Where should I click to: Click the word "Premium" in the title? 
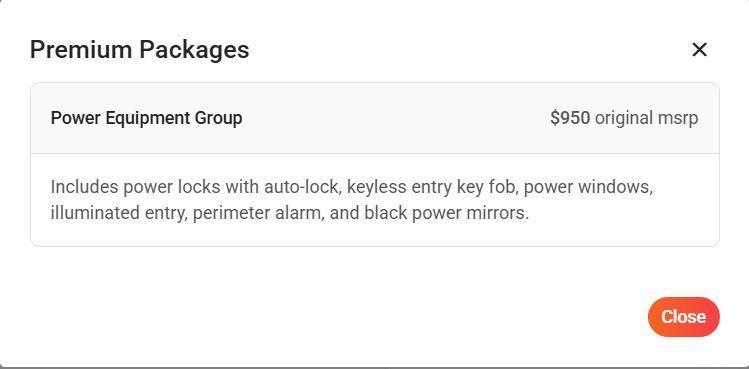click(81, 50)
